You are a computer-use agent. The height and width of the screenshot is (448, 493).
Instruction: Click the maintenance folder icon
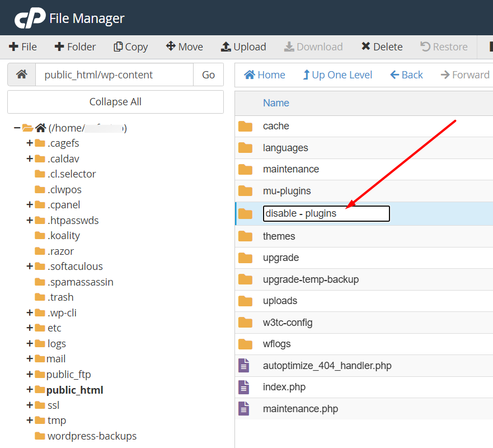[245, 169]
